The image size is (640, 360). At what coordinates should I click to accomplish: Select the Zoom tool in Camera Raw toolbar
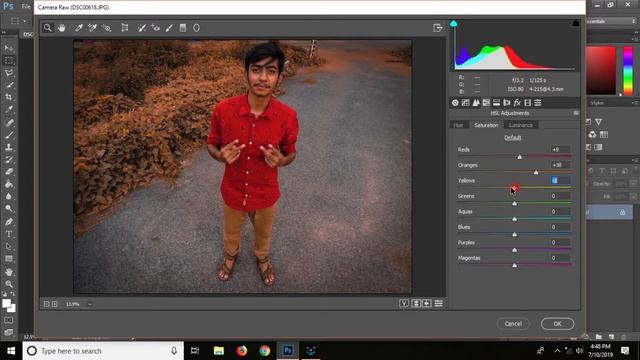[x=48, y=28]
